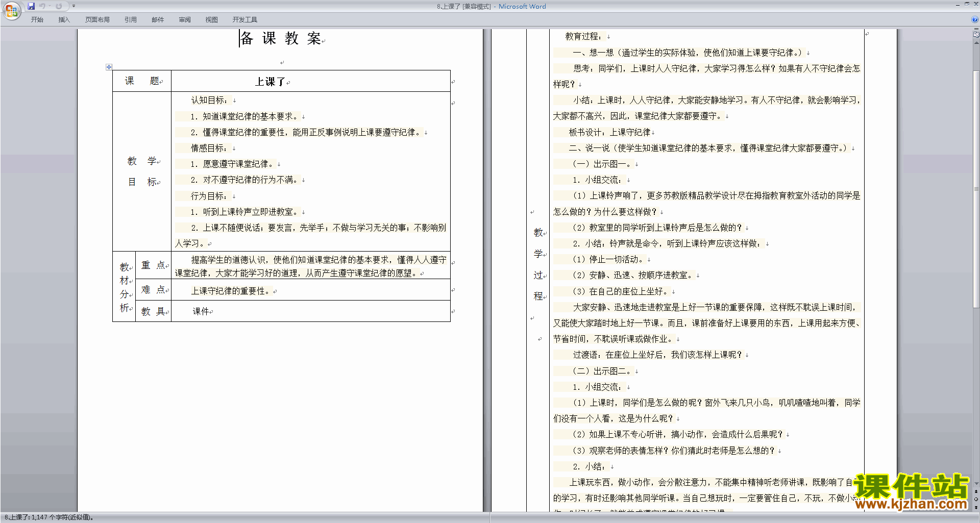Click the line (一)出示图一。
This screenshot has height=523, width=980.
coord(602,164)
